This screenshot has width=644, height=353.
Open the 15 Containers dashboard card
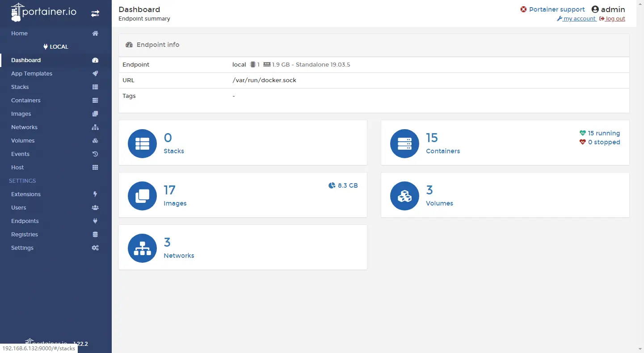point(505,143)
